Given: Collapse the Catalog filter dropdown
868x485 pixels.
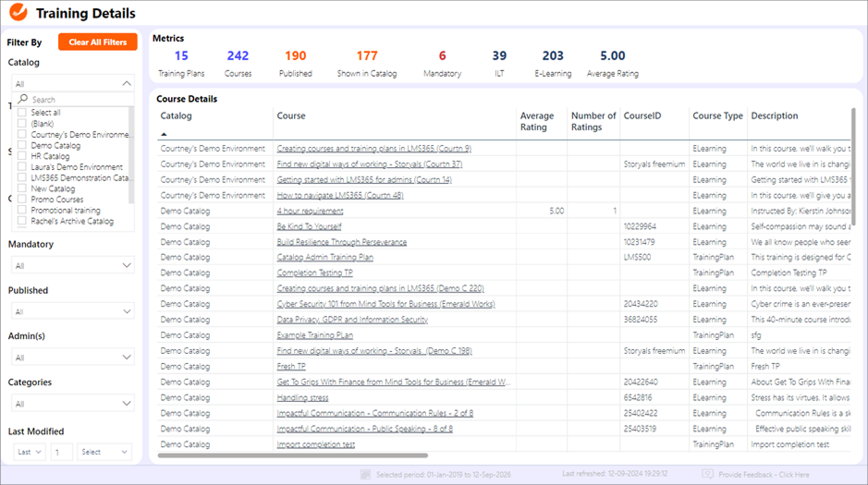Looking at the screenshot, I should 127,83.
